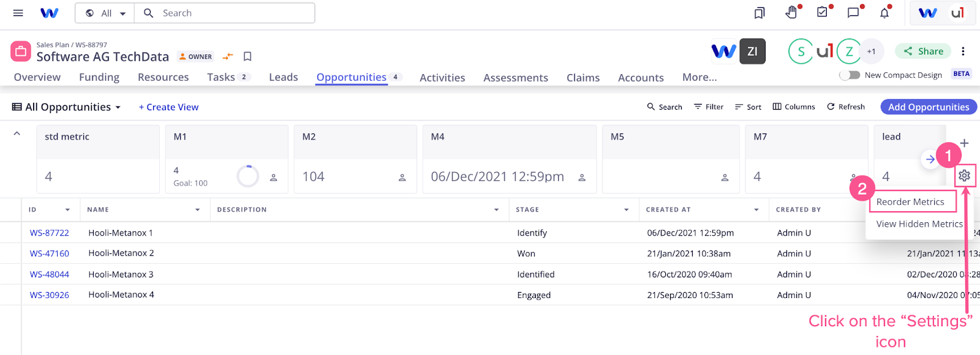Bookmark the Software AG TechData plan

(x=247, y=56)
